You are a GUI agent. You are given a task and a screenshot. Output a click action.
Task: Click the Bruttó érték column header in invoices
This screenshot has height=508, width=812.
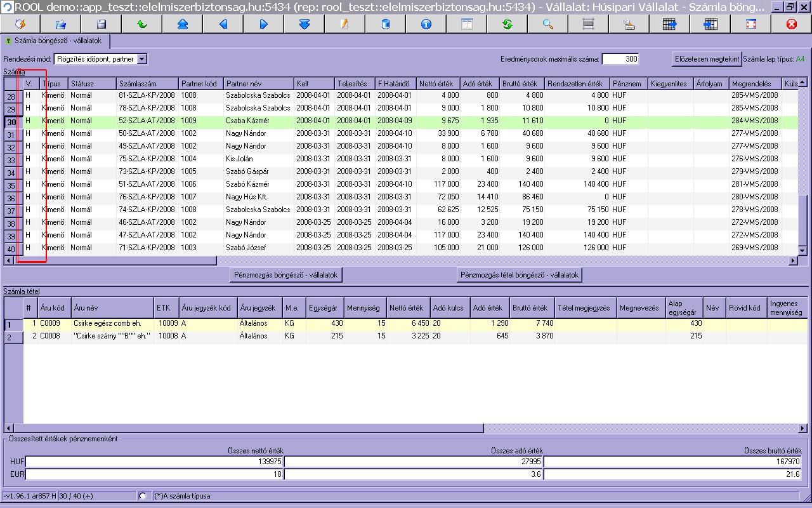tap(521, 84)
